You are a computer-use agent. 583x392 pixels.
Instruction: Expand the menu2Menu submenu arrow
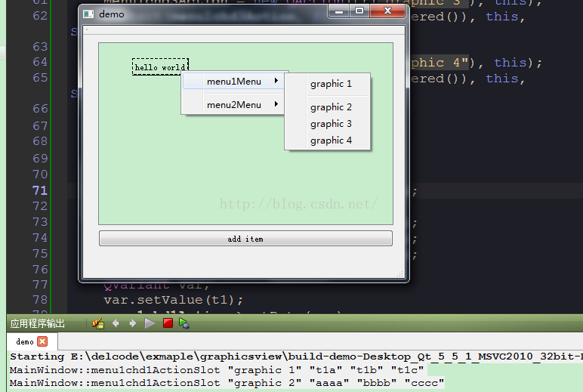[276, 104]
